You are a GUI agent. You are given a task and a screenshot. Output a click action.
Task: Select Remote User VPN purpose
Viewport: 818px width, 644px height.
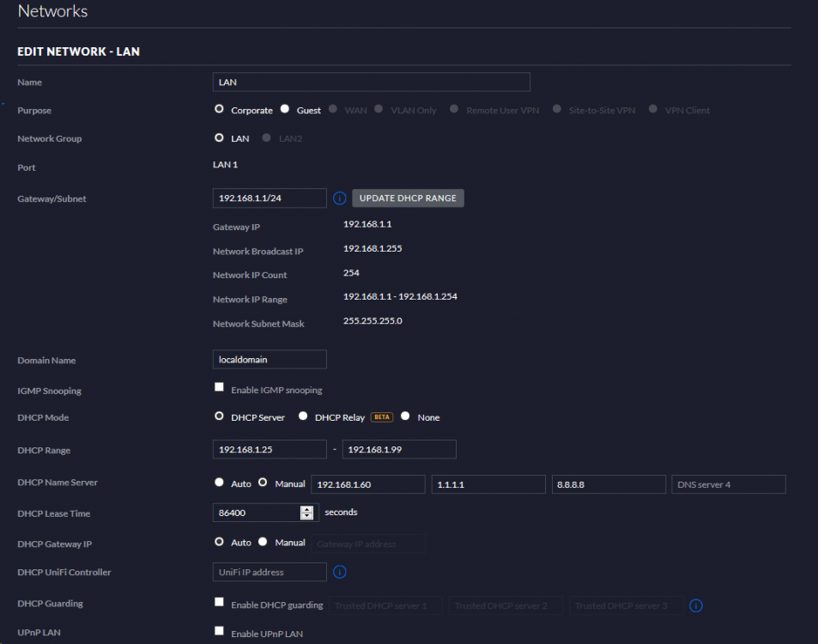coord(454,108)
